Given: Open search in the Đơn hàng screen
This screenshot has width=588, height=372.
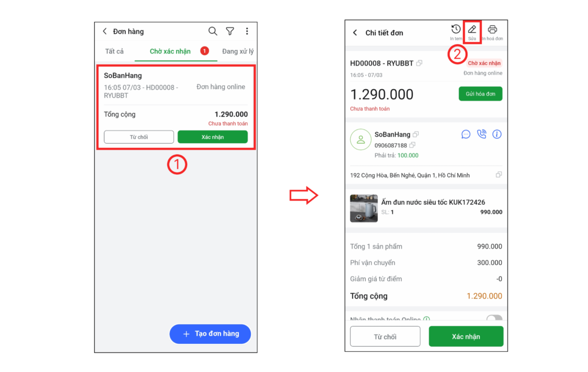Looking at the screenshot, I should (212, 31).
